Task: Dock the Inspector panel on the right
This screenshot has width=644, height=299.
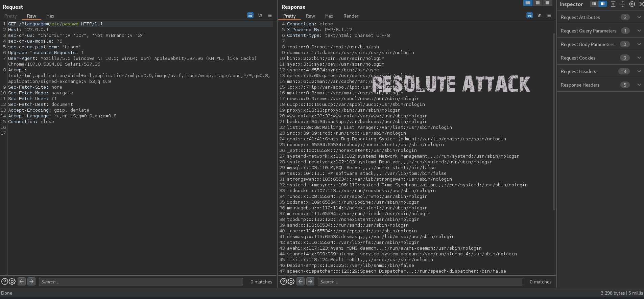Action: (x=602, y=4)
